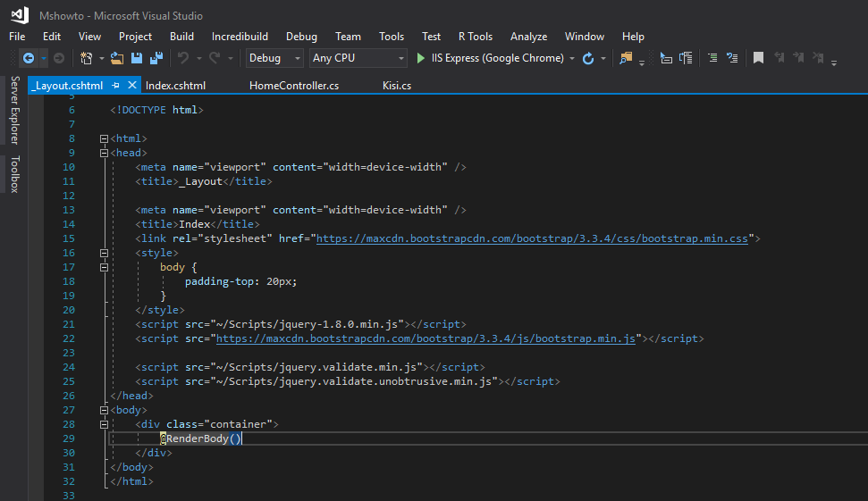
Task: Click the Open File folder icon
Action: click(x=117, y=58)
